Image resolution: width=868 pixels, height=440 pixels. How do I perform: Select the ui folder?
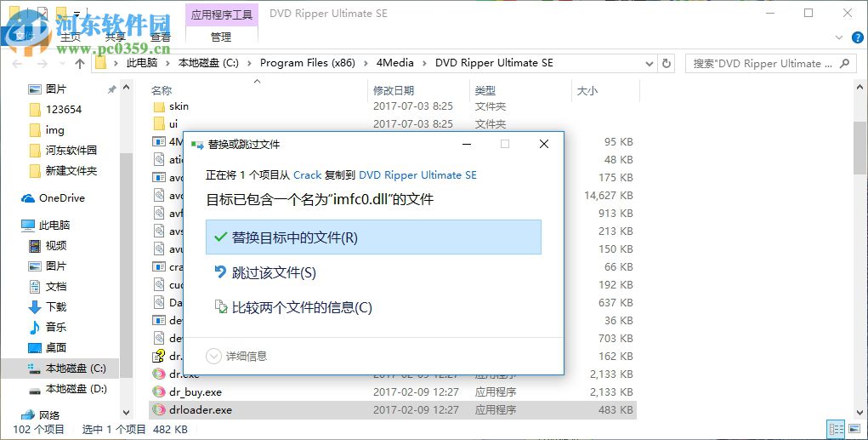click(173, 123)
